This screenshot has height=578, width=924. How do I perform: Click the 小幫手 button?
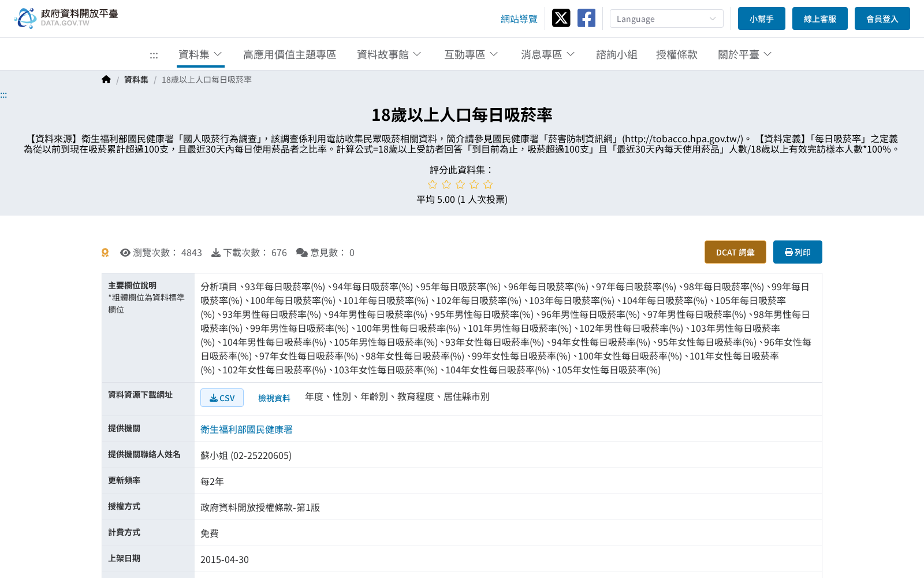pyautogui.click(x=762, y=18)
